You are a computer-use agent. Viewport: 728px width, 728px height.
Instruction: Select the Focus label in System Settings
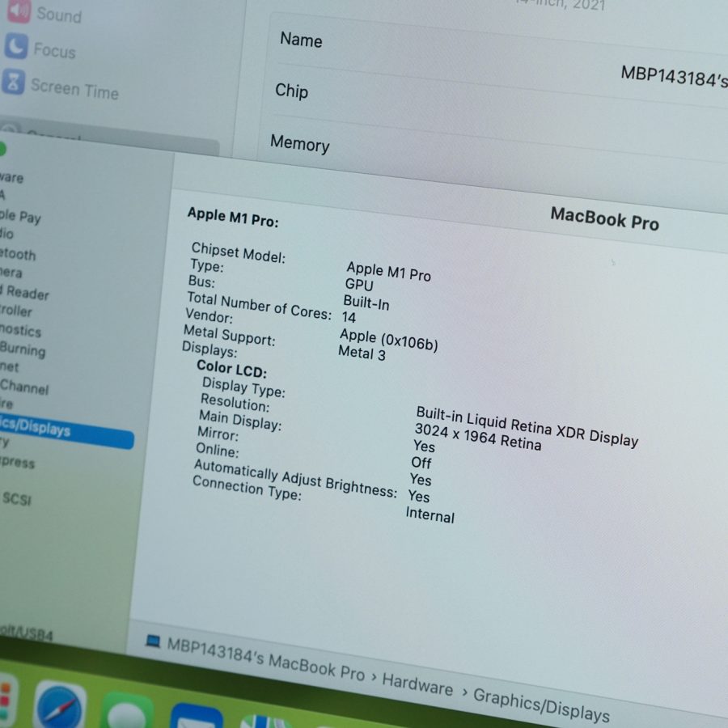click(54, 51)
